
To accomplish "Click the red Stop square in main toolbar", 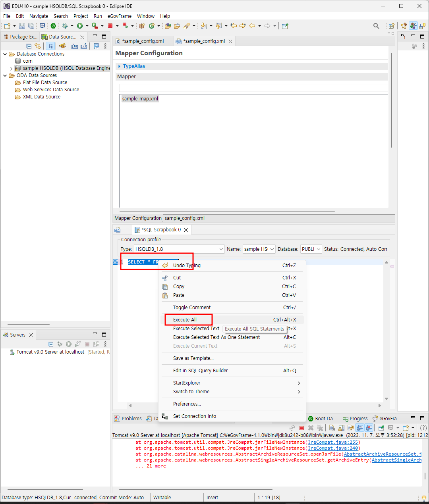I will tap(110, 26).
